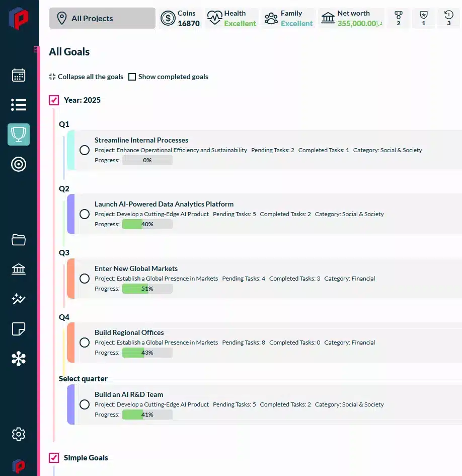This screenshot has width=462, height=476.
Task: Click the Net worth bank icon
Action: click(328, 18)
